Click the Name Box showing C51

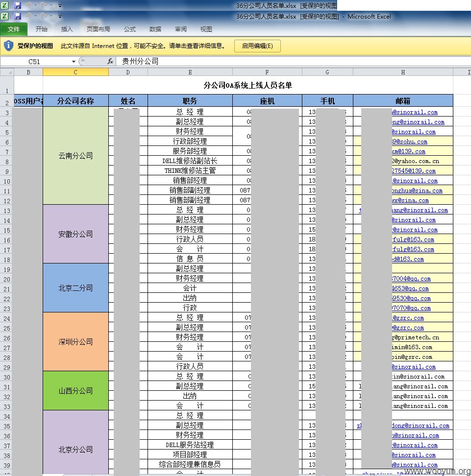(34, 62)
